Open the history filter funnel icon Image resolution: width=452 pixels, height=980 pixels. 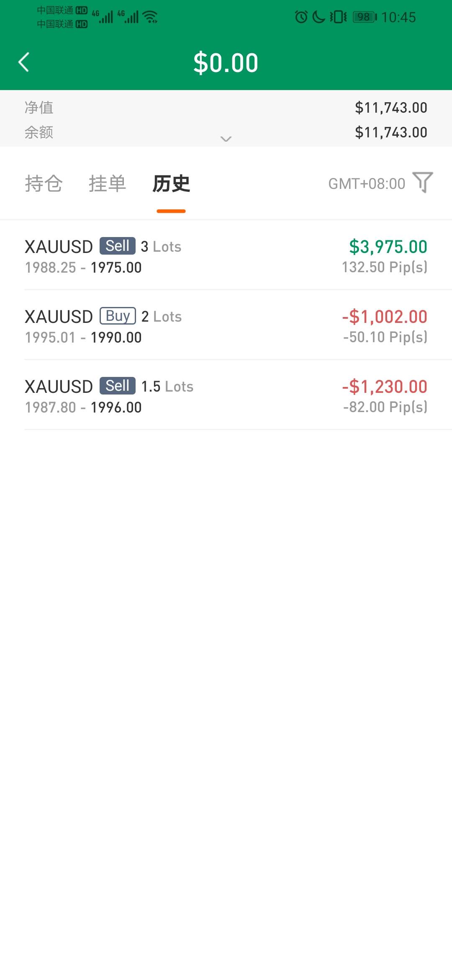[423, 183]
